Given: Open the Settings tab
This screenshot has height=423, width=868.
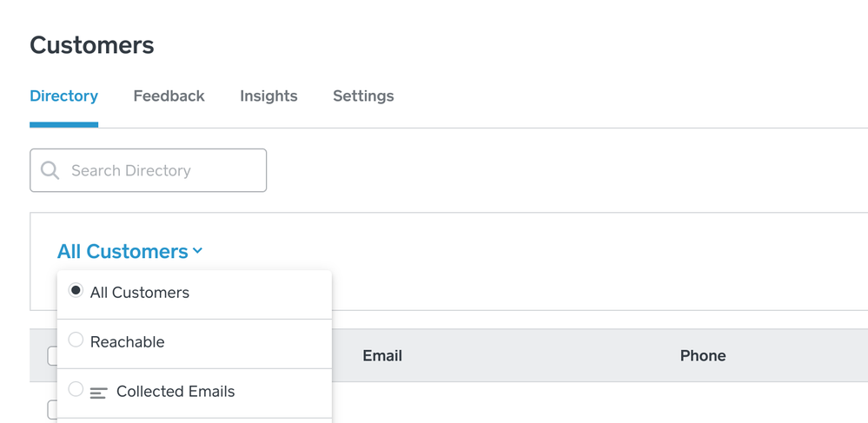Looking at the screenshot, I should click(363, 96).
